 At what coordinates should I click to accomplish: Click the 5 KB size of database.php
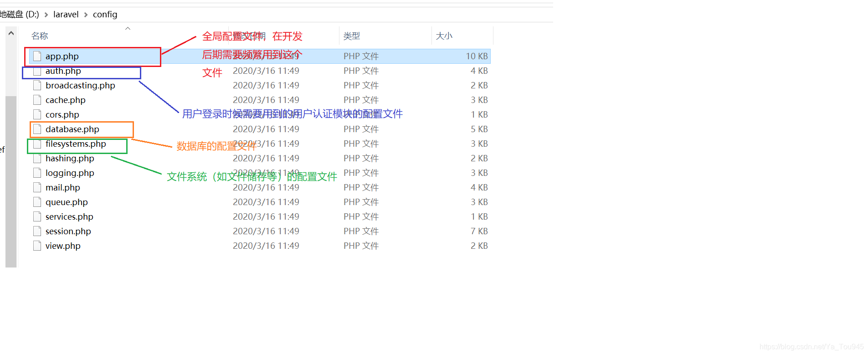[479, 129]
